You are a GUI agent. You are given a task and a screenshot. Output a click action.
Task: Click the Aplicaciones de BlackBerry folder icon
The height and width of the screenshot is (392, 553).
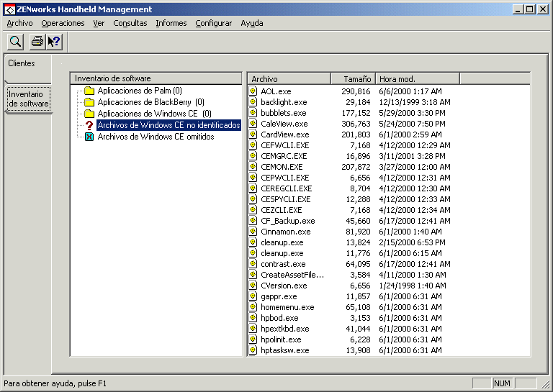coord(89,102)
